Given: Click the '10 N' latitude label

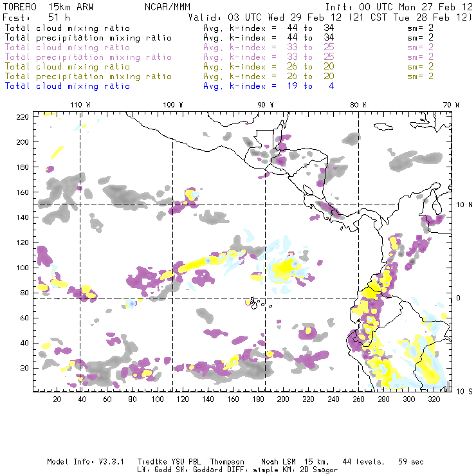Looking at the screenshot, I should pos(464,205).
